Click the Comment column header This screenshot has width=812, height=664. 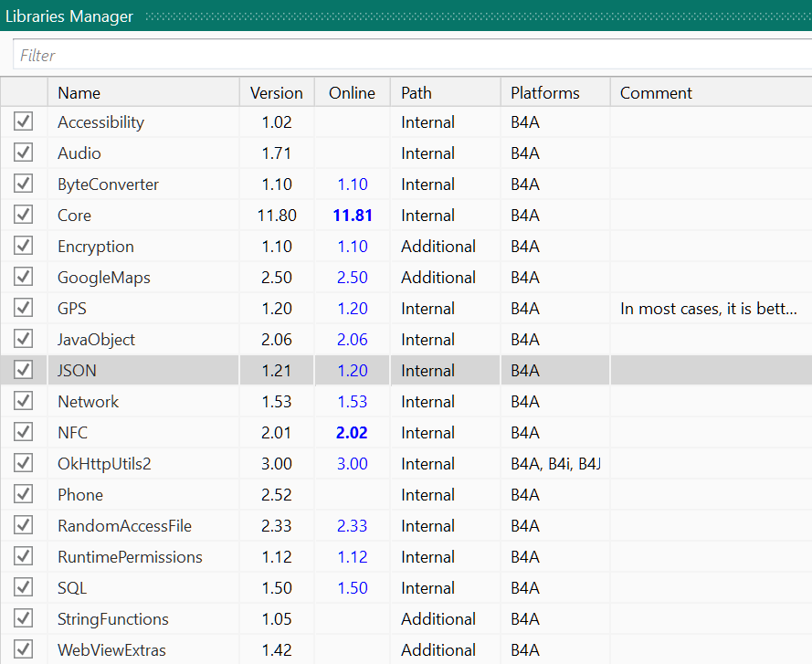coord(656,92)
